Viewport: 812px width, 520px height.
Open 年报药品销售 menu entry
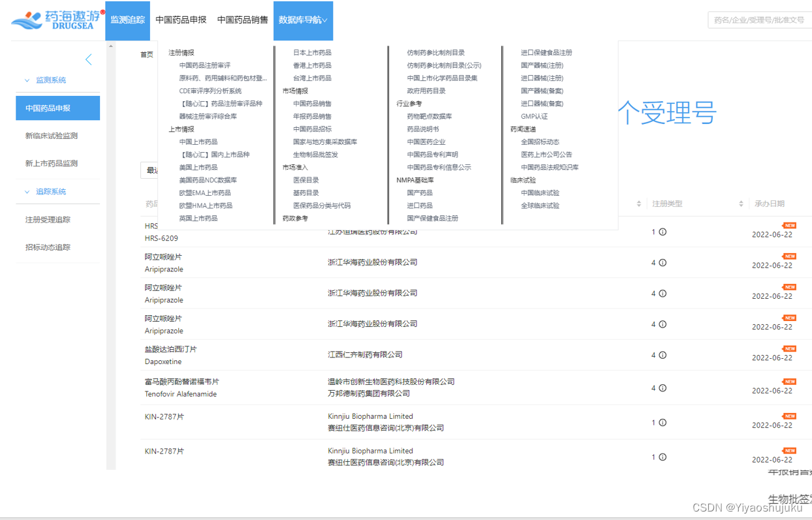pos(312,116)
